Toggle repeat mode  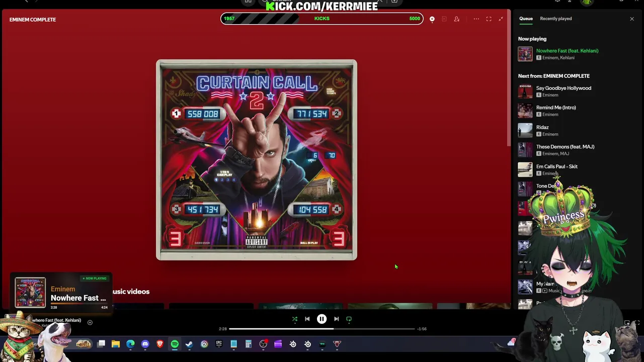click(349, 319)
